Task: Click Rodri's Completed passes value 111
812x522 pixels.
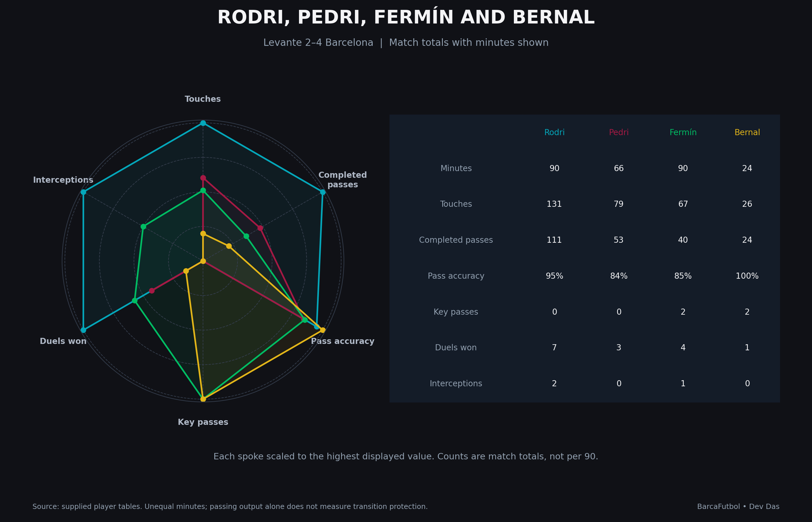Action: [554, 240]
